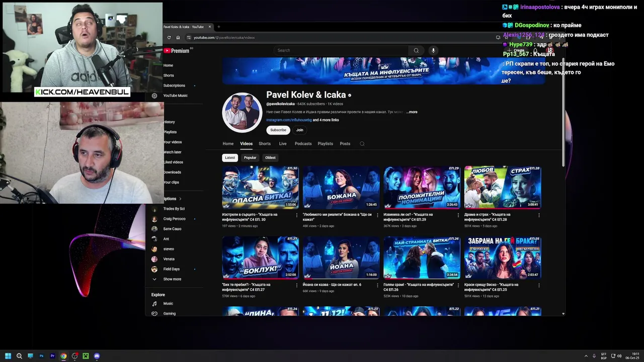Switch to the channel Home tab
Viewport: 644px width, 362px height.
coord(228,144)
